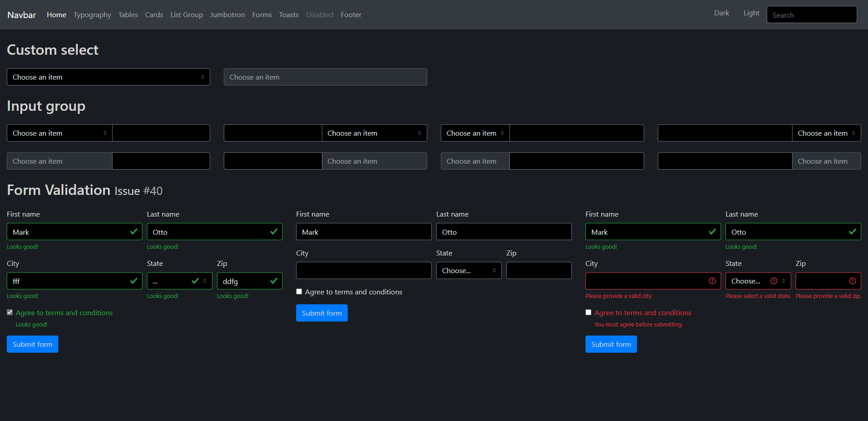Open the invalid State dropdown in the rightmost form
The height and width of the screenshot is (421, 868).
tap(758, 281)
